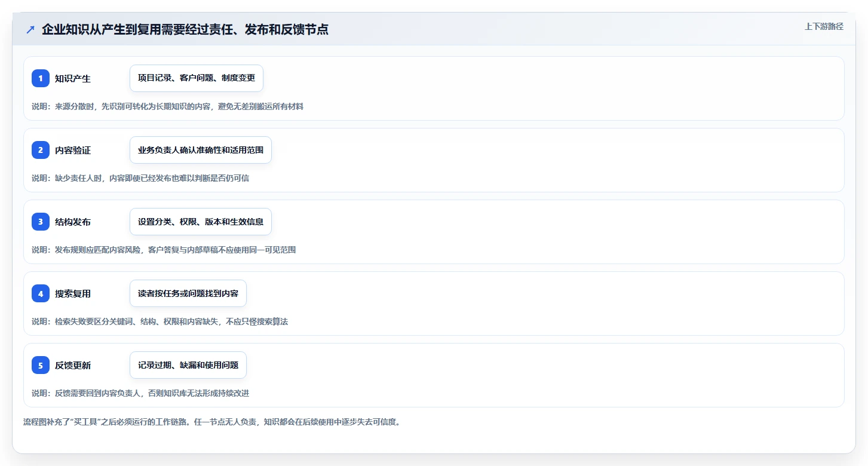Click the note starting 发布规则应匹配内容风险

tap(164, 250)
